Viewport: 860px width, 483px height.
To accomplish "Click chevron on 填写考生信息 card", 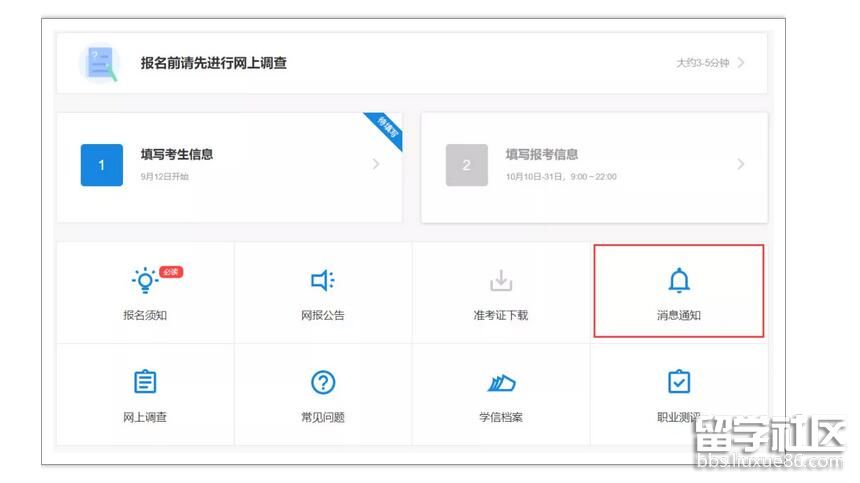I will point(376,164).
